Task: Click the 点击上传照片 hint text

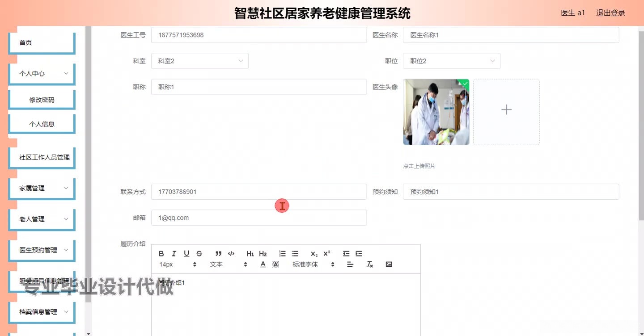Action: click(419, 166)
